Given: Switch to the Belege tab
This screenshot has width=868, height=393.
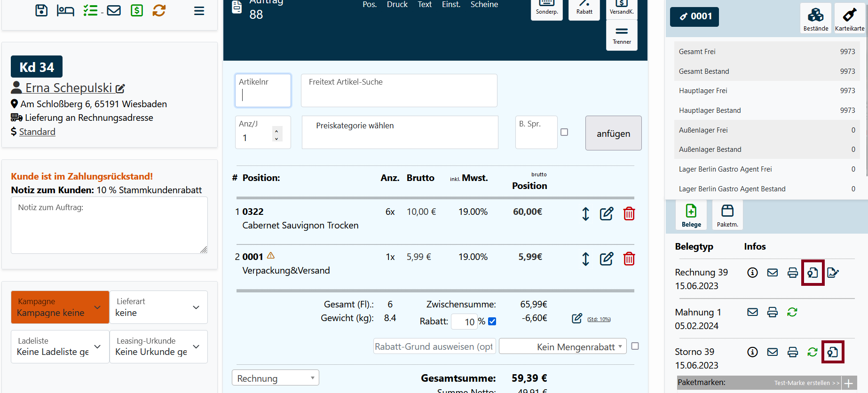Looking at the screenshot, I should [691, 215].
